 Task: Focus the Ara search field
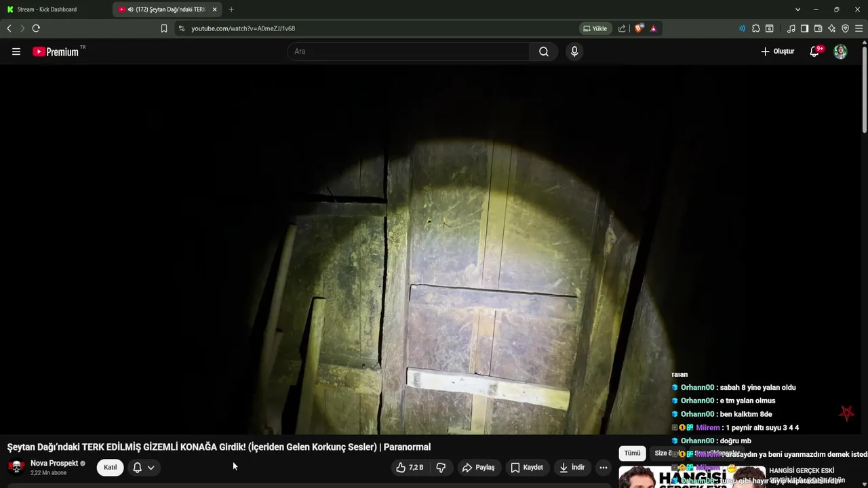409,52
